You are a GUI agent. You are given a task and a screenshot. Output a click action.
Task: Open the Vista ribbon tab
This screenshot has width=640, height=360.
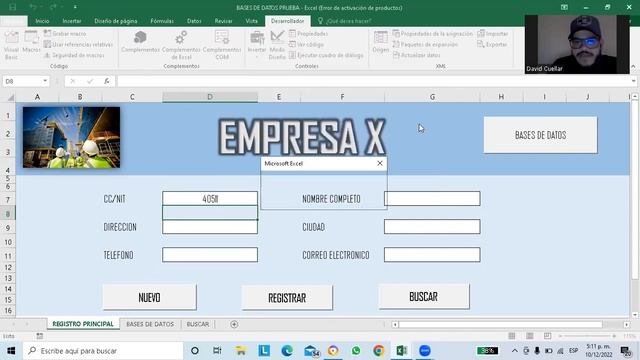251,21
